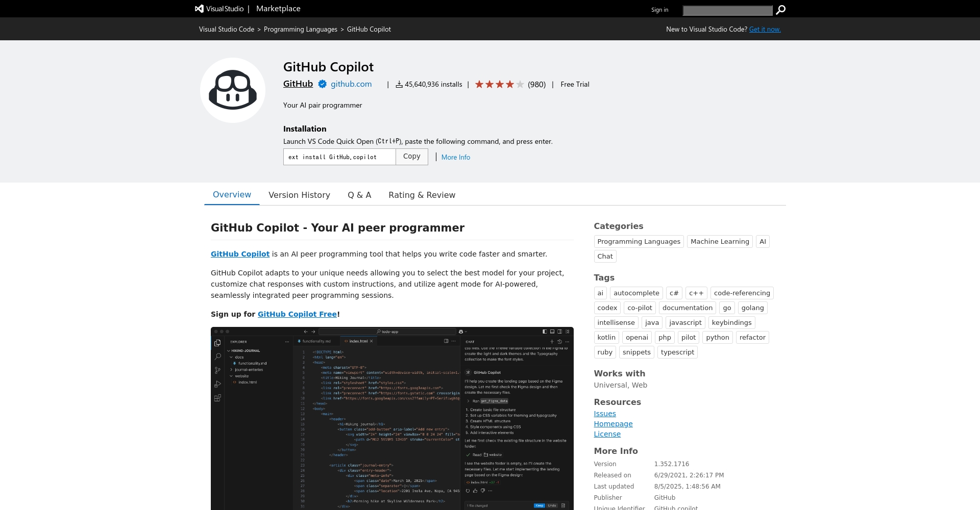
Task: Click the verified publisher badge icon
Action: (x=323, y=84)
